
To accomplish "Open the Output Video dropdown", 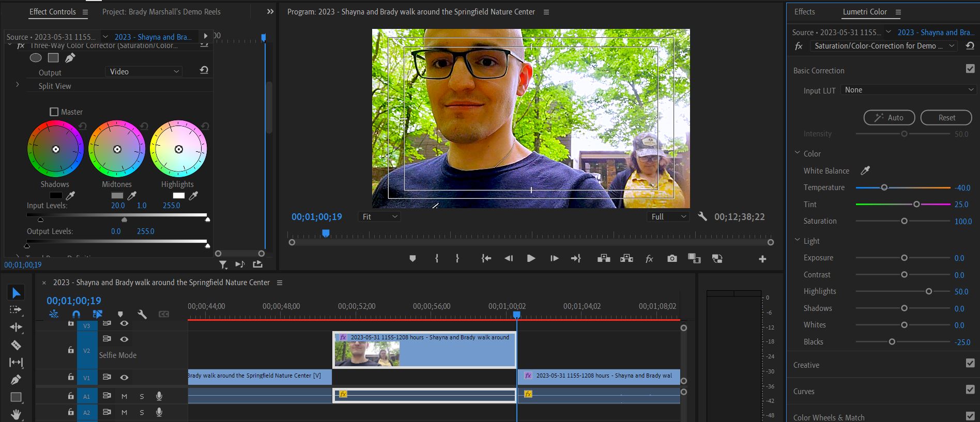I will 144,71.
